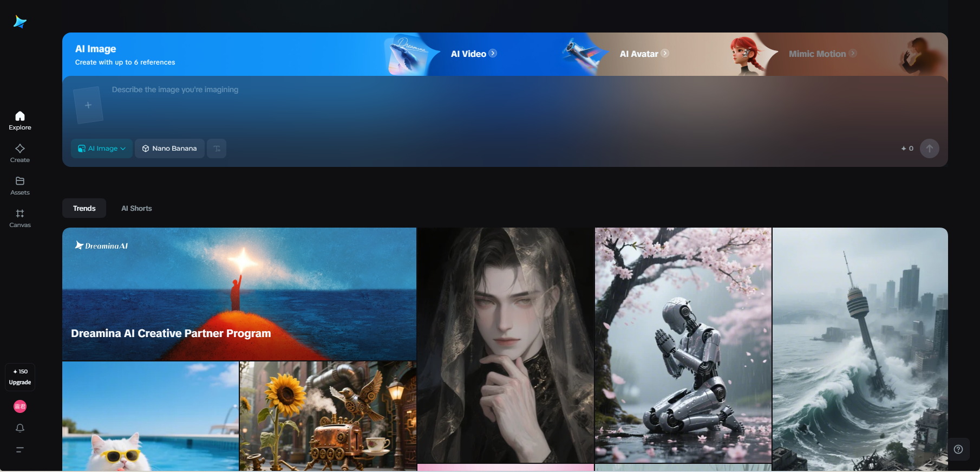Expand the AI Image mode dropdown
This screenshot has height=472, width=980.
102,148
